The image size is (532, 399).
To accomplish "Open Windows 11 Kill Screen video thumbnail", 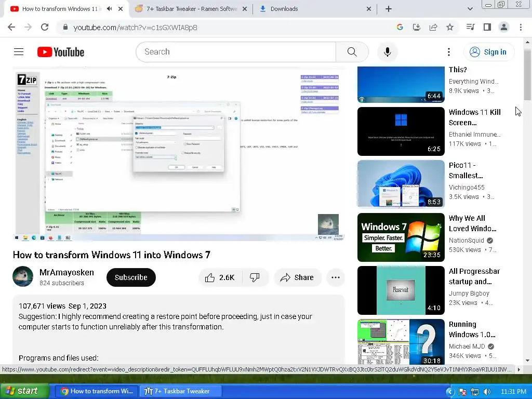I will pyautogui.click(x=401, y=131).
